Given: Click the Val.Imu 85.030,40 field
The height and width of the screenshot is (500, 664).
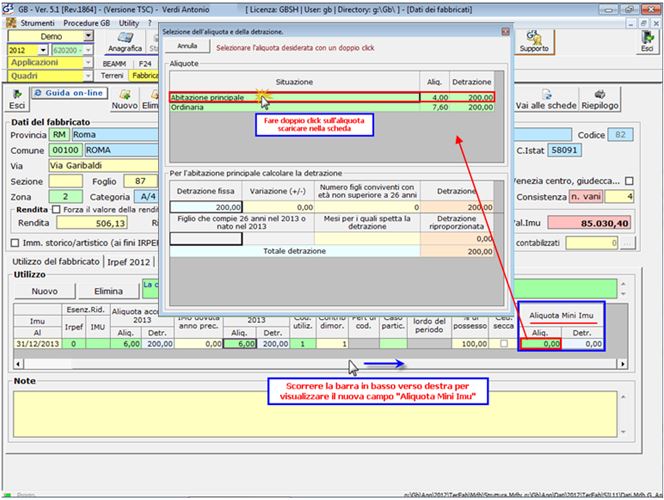Looking at the screenshot, I should click(x=589, y=223).
